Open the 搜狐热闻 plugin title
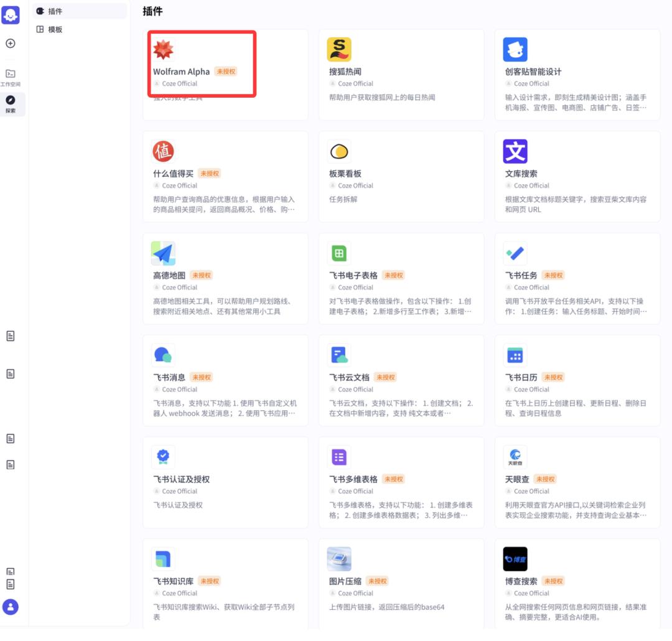Image resolution: width=672 pixels, height=641 pixels. 345,72
